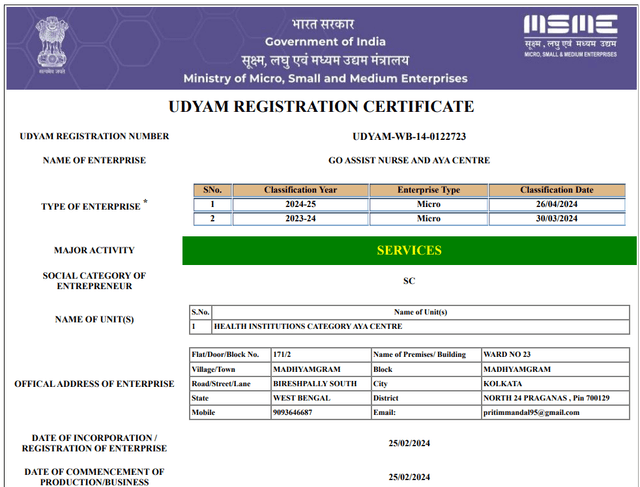Select classification date 30/03/2024
Viewport: 640px width, 487px height.
point(557,218)
